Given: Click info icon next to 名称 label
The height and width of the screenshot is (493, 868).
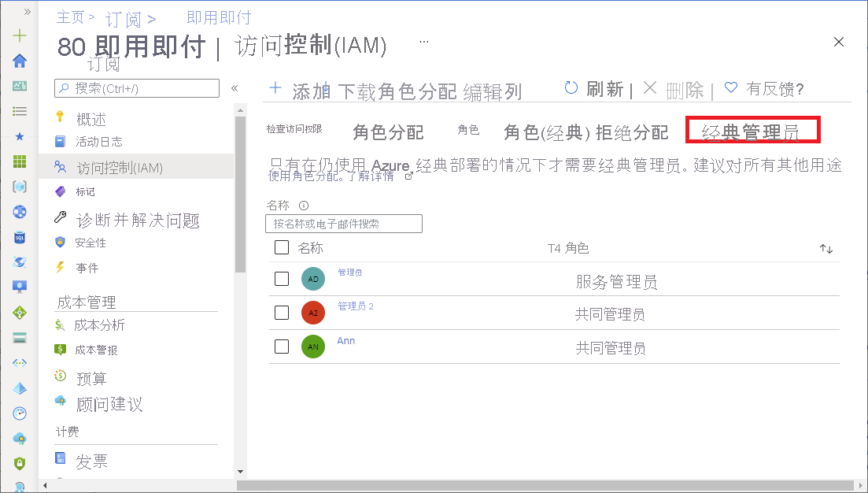Looking at the screenshot, I should 303,206.
